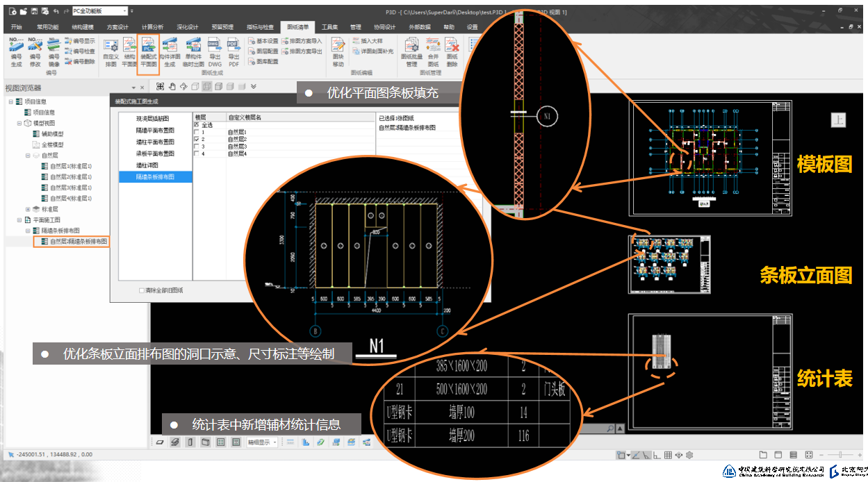
Task: Open the 编号生成 numbering tool
Action: pos(17,52)
